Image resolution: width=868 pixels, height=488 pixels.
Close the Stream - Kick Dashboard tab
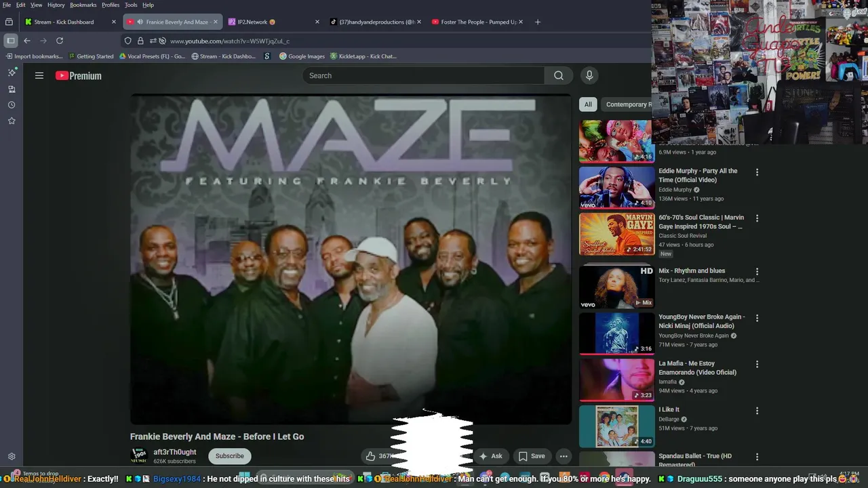pyautogui.click(x=114, y=22)
